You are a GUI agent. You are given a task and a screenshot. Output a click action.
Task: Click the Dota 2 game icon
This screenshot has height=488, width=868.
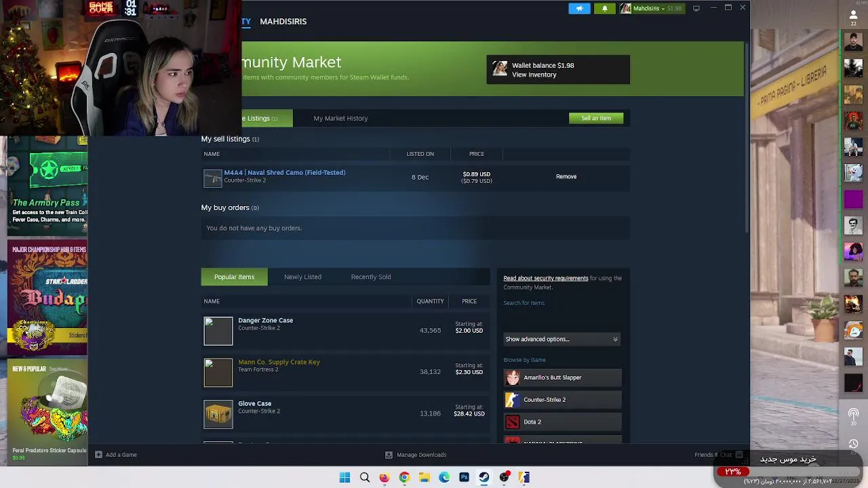pos(513,422)
